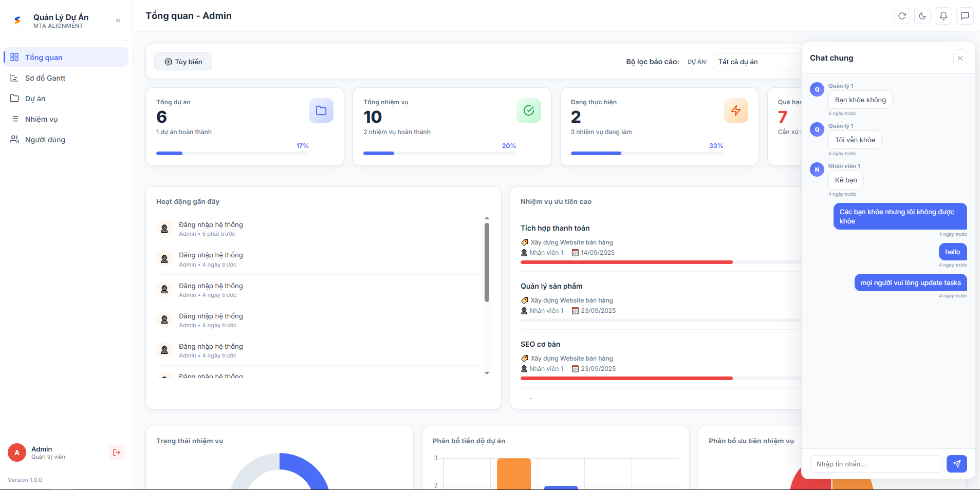980x490 pixels.
Task: Click the Quản lý 1 avatar beside Bạn khỏe không
Action: (x=817, y=89)
